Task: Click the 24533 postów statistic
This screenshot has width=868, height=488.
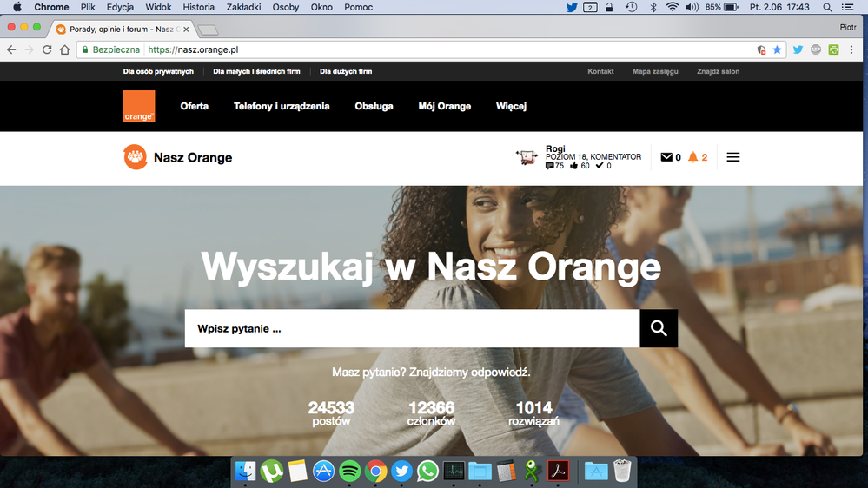Action: tap(331, 413)
